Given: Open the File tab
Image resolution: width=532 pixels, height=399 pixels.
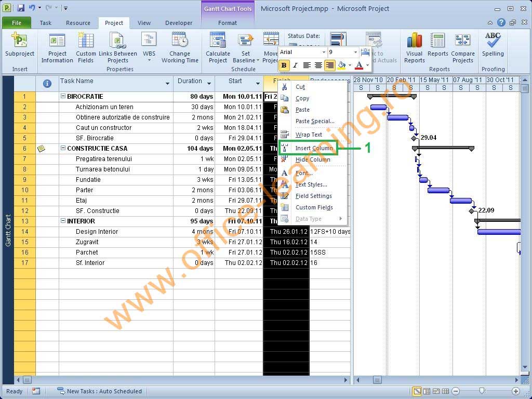Looking at the screenshot, I should click(x=16, y=23).
